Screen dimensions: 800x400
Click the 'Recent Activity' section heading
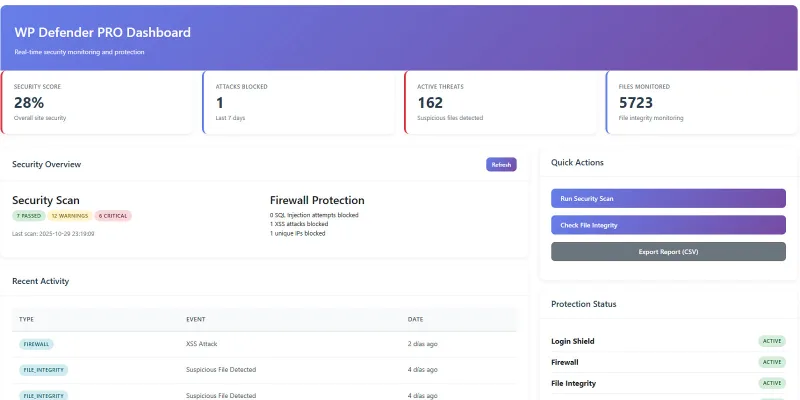tap(40, 281)
